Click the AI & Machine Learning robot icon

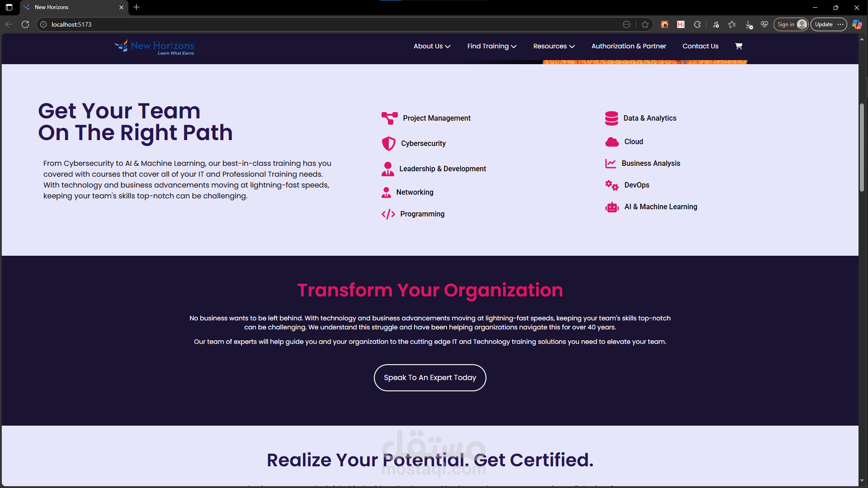pos(612,207)
